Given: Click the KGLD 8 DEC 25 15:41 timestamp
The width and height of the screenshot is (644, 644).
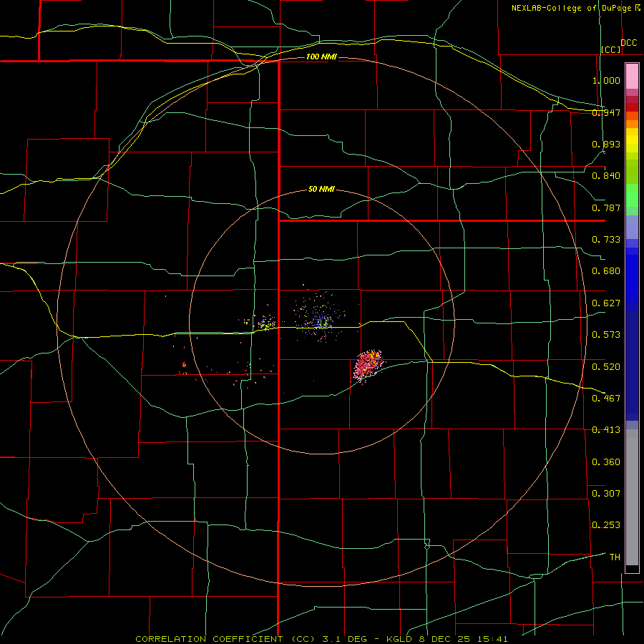Looking at the screenshot, I should coord(447,639).
